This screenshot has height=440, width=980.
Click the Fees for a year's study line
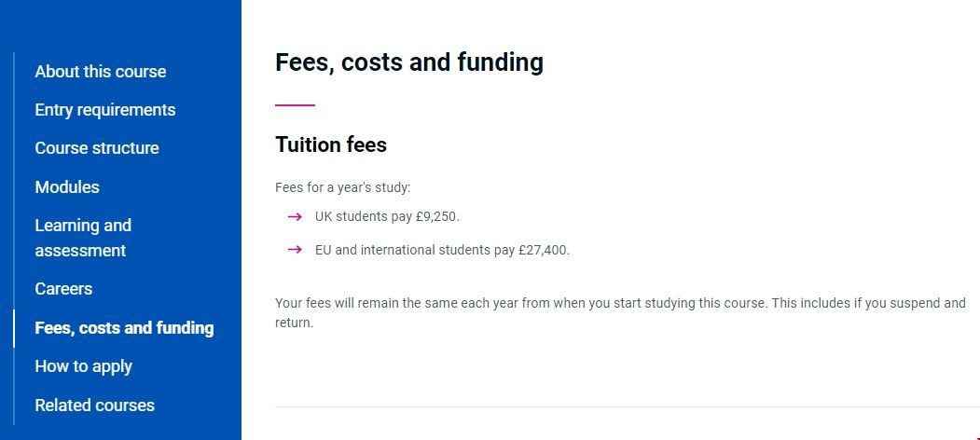point(342,187)
